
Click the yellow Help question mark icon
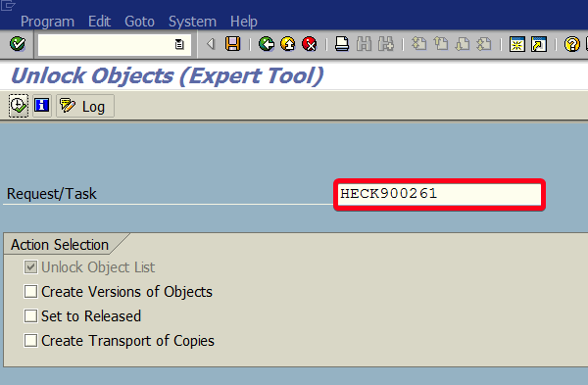[572, 44]
